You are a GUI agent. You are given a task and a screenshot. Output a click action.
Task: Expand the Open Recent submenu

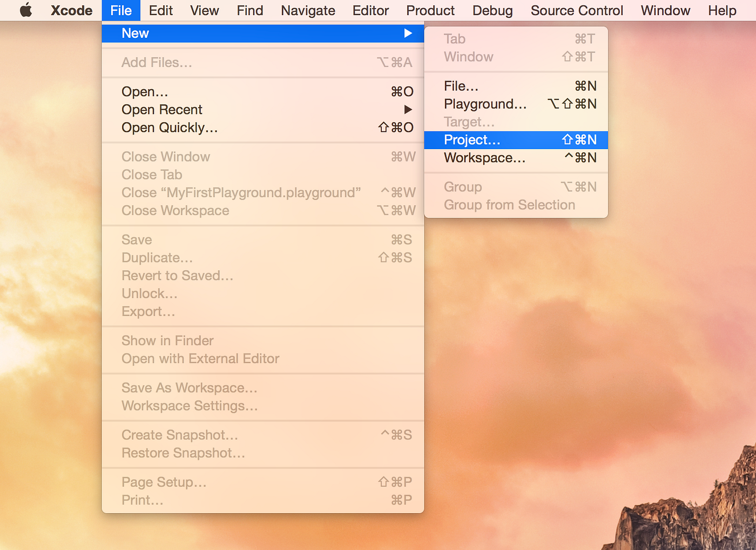click(263, 110)
